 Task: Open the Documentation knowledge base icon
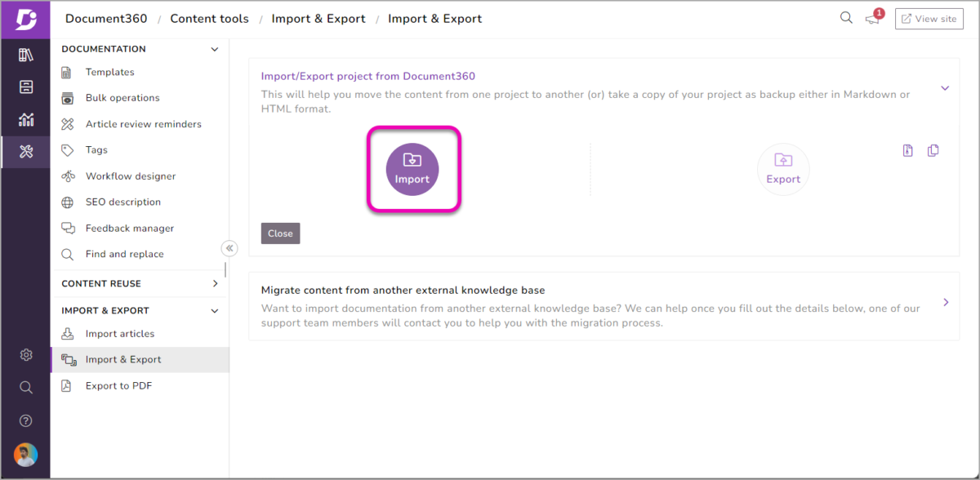pos(25,54)
